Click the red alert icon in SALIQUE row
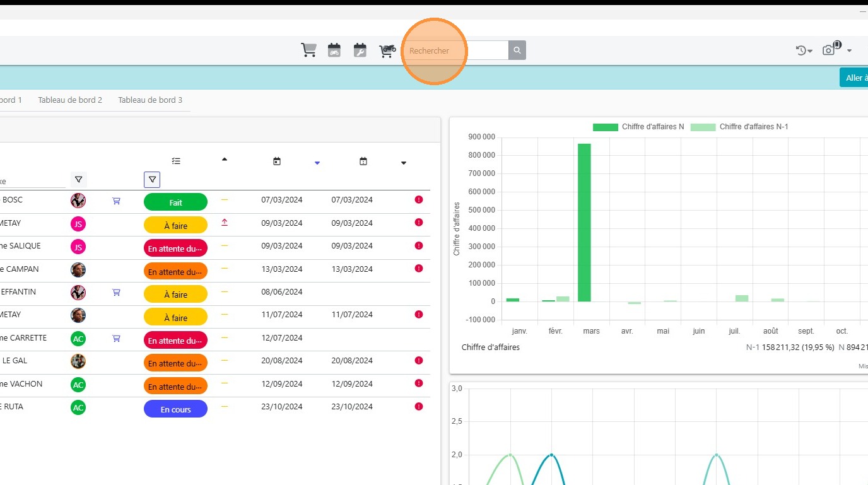 pos(419,245)
